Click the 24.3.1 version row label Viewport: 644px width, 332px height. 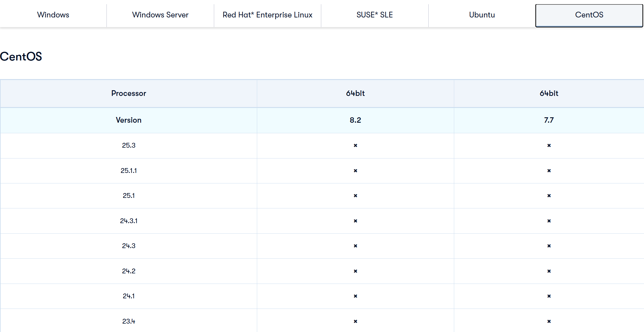128,221
